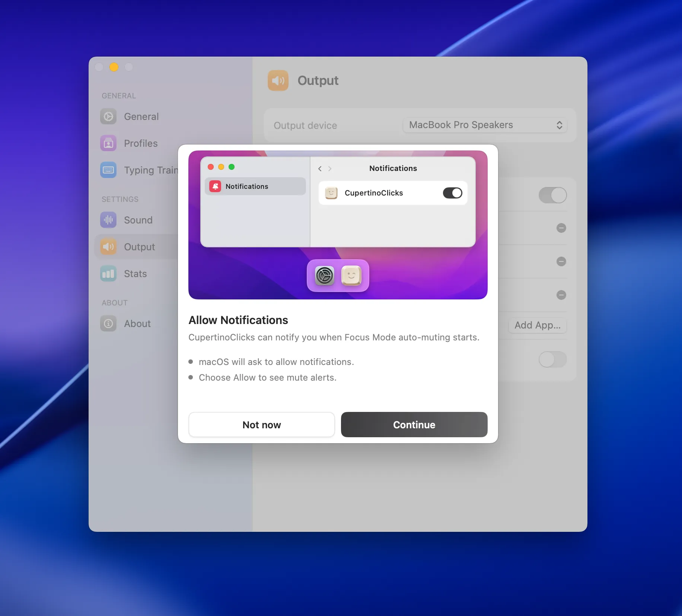Click the Output device label

click(305, 126)
